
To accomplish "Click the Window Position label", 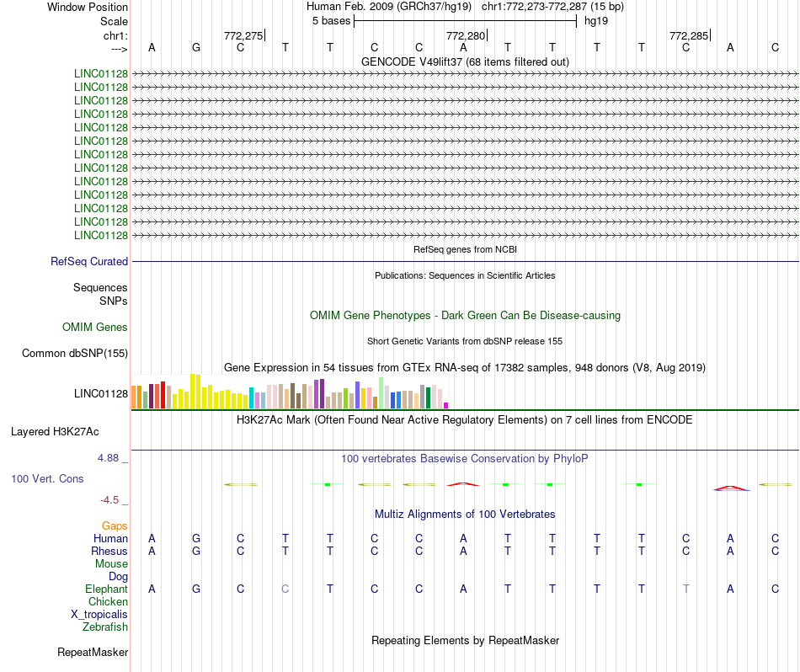I will [88, 7].
